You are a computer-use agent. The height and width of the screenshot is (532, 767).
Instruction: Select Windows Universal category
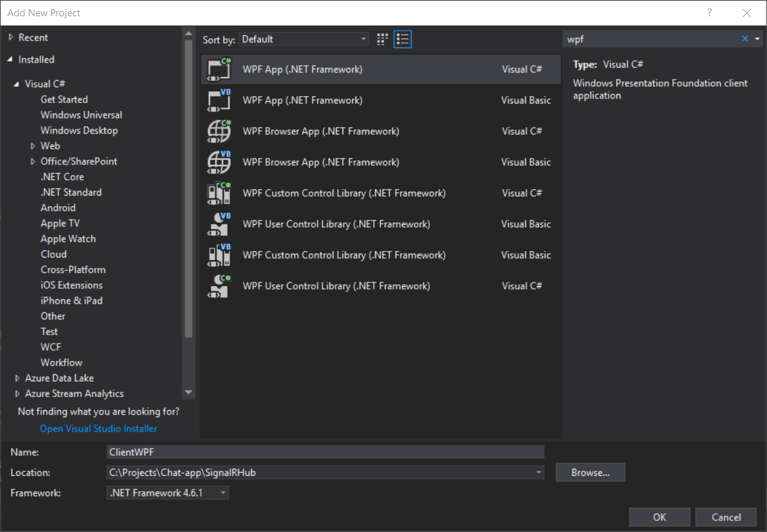pos(81,115)
